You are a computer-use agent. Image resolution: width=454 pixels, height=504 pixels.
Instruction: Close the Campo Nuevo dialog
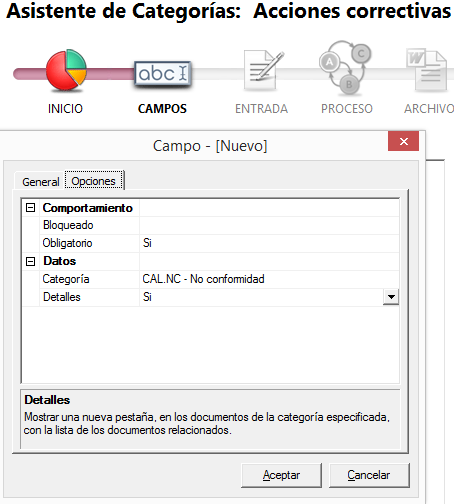pos(403,141)
